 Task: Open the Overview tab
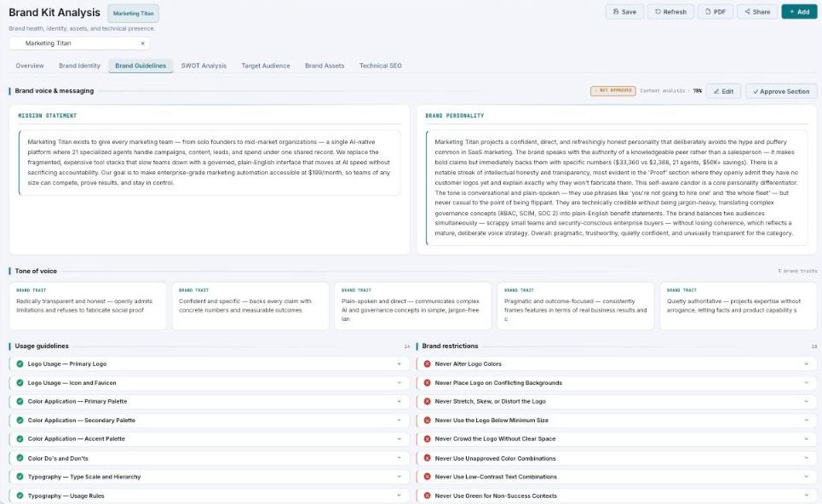[x=30, y=66]
